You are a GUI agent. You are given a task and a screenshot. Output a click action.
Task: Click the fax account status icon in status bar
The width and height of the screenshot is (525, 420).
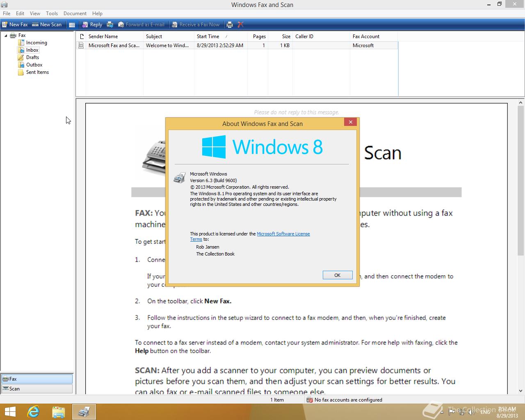310,400
